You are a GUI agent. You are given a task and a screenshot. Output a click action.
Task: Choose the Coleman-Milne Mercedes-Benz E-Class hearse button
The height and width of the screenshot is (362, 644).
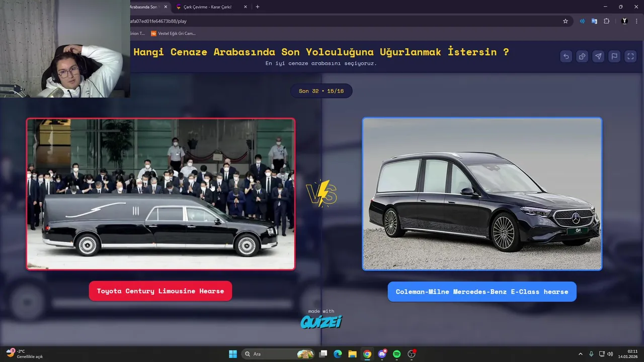point(482,292)
